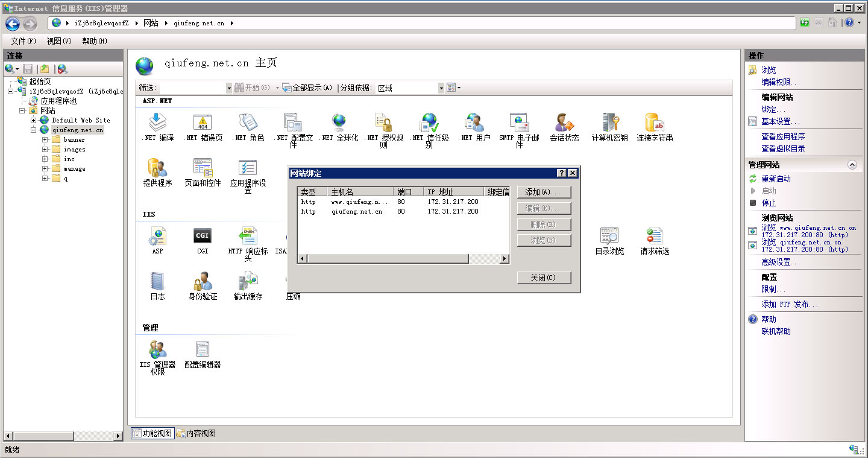Open the 计算机密钥 icon
Image resolution: width=868 pixels, height=458 pixels.
[x=610, y=127]
